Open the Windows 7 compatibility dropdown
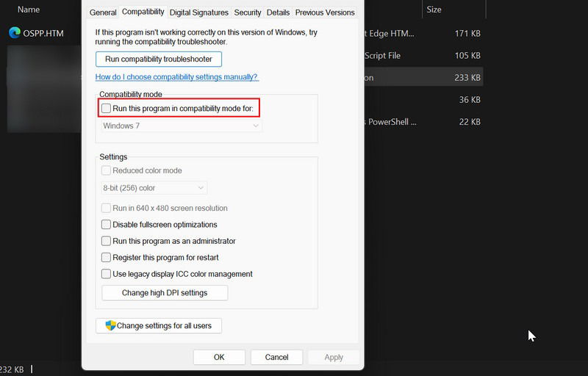Viewport: 588px width, 376px height. (x=181, y=126)
